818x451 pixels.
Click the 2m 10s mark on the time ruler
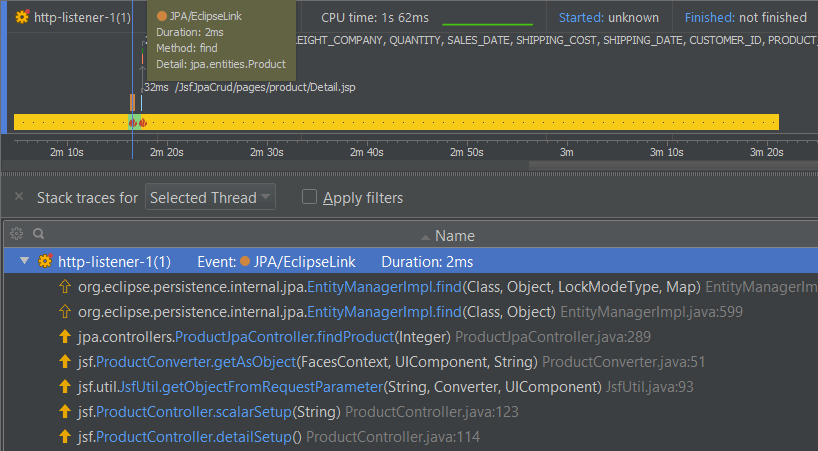pos(67,152)
